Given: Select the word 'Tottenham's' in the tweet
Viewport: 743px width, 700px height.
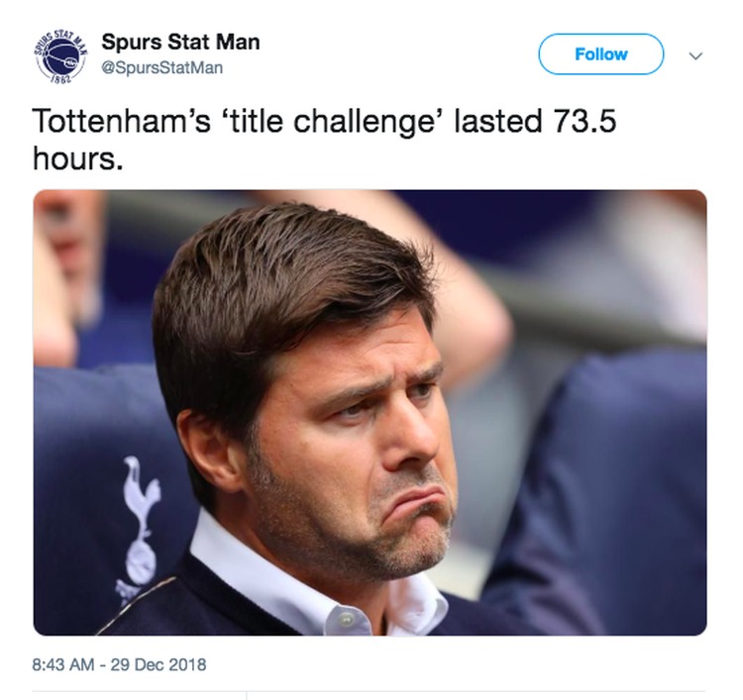Looking at the screenshot, I should coord(121,121).
